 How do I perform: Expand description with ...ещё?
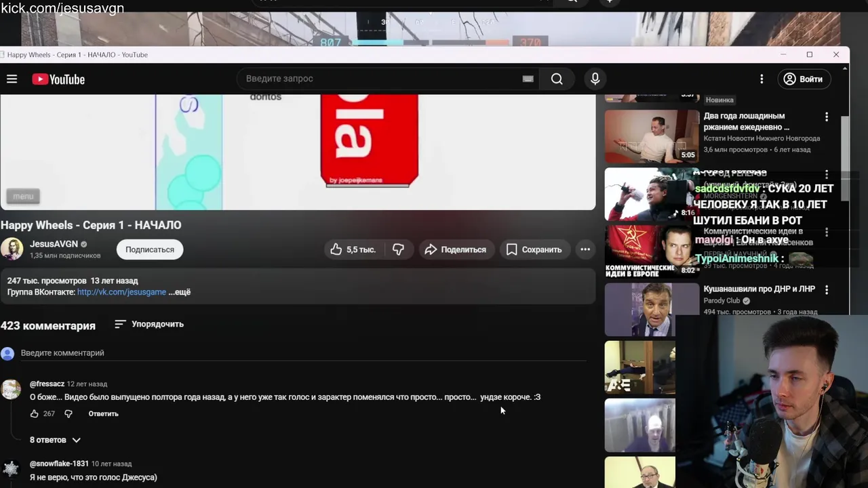point(180,292)
